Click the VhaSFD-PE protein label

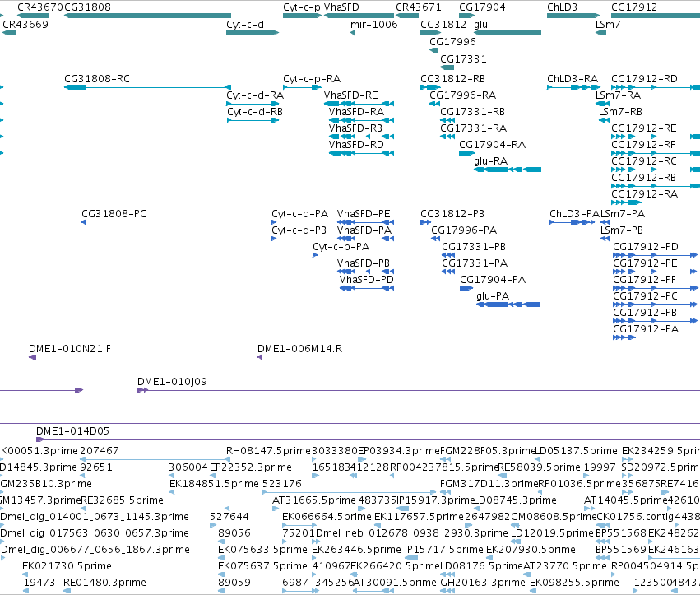click(364, 213)
